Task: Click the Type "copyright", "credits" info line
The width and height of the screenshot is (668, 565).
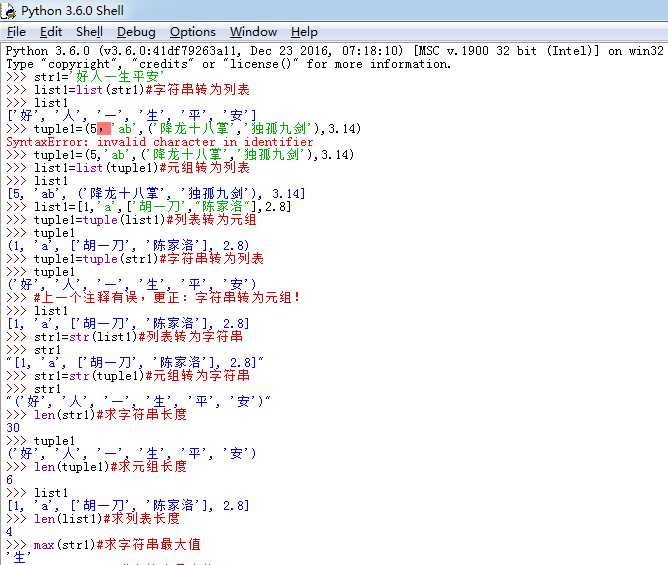Action: pyautogui.click(x=228, y=64)
